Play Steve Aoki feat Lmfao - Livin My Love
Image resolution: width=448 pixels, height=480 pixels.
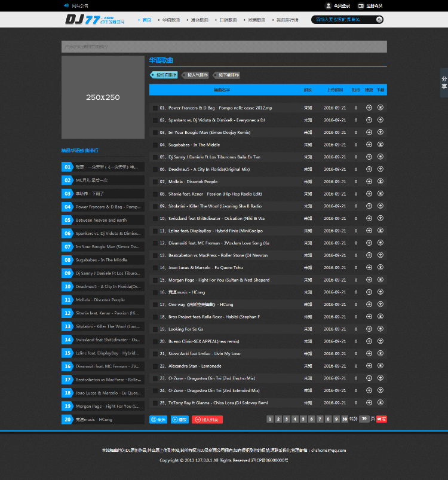click(x=369, y=353)
